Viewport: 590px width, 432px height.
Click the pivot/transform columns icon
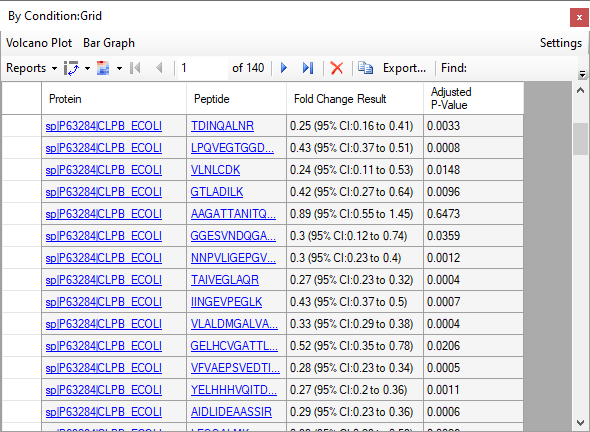click(71, 68)
